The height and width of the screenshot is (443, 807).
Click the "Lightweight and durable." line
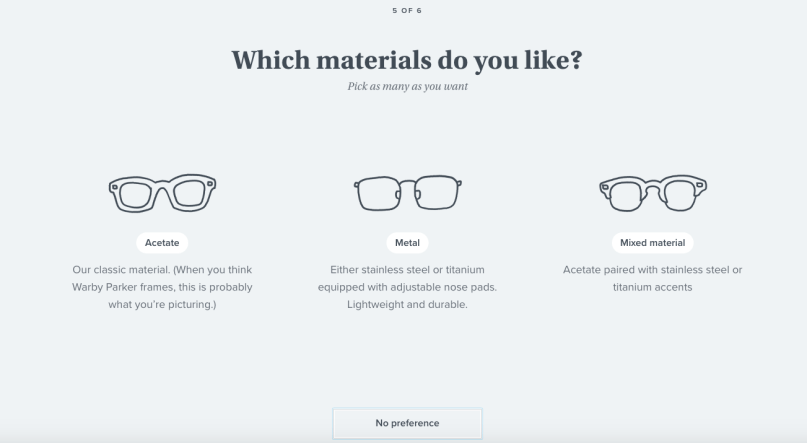tap(407, 304)
